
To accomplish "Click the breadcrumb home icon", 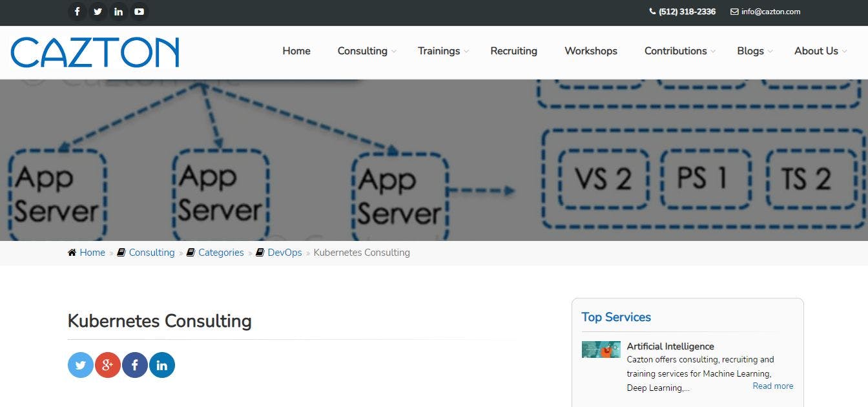I will [x=72, y=253].
